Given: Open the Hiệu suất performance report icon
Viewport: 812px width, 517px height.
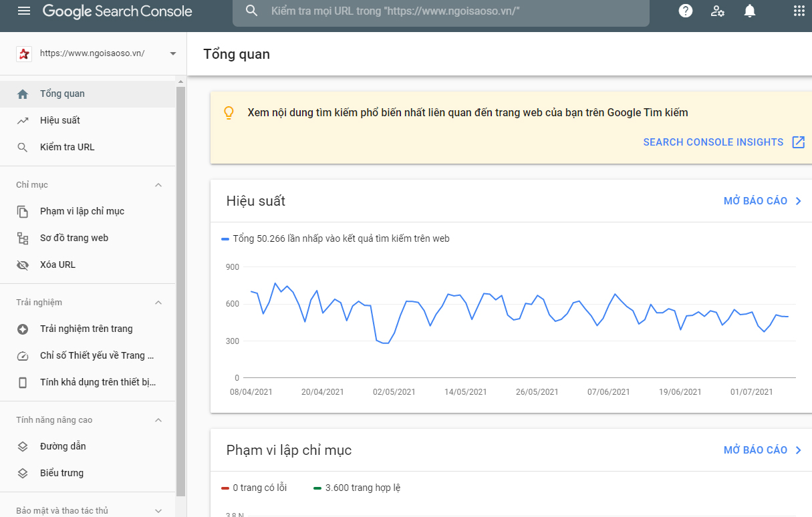Looking at the screenshot, I should point(23,120).
